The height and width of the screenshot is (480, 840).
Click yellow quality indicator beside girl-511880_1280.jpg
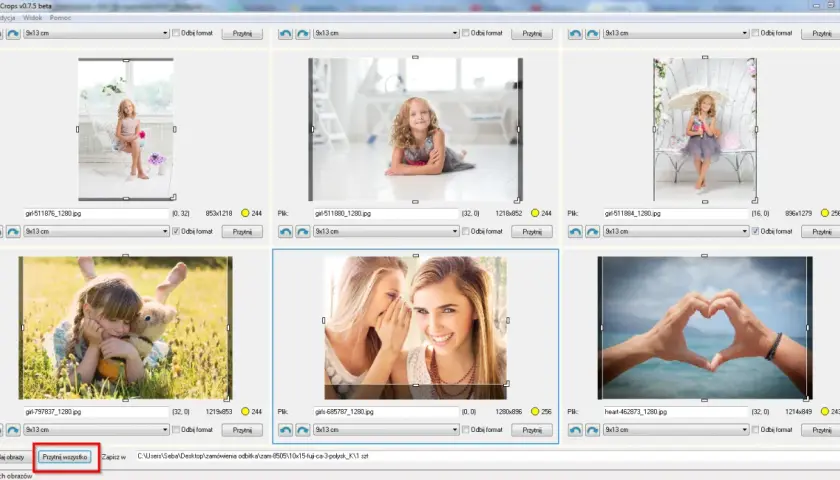535,213
